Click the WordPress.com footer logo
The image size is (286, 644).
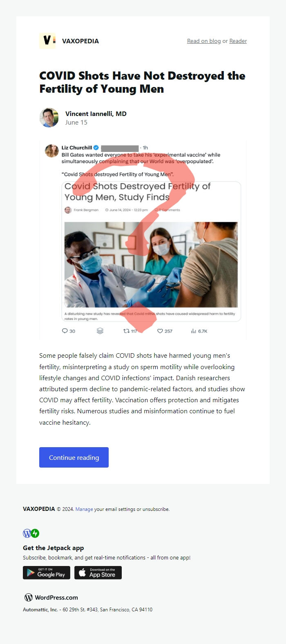pos(51,597)
